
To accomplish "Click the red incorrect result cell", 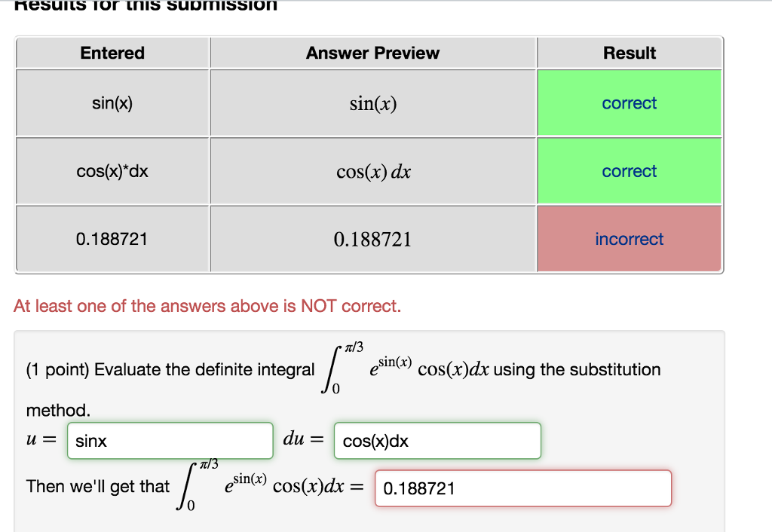I will tap(629, 238).
